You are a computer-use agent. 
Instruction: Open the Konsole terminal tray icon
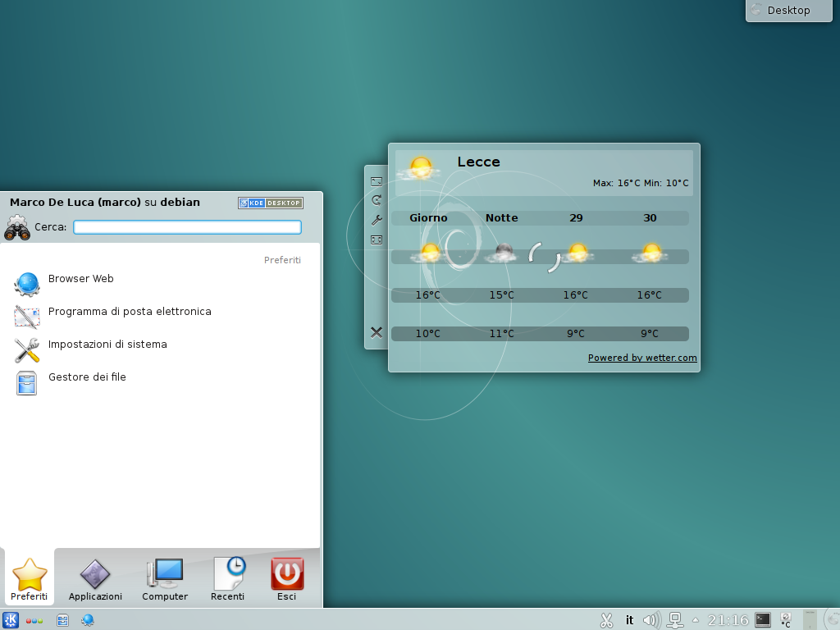pos(763,620)
